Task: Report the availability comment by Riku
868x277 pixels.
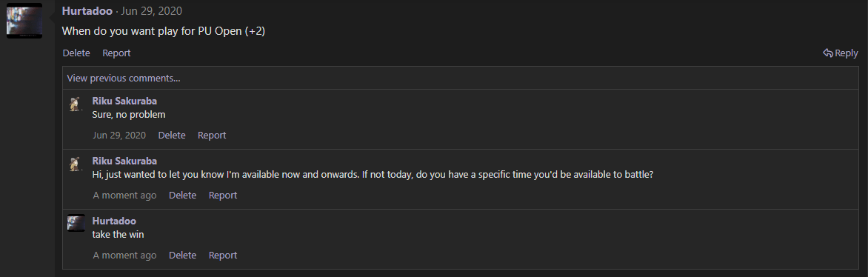Action: [222, 195]
